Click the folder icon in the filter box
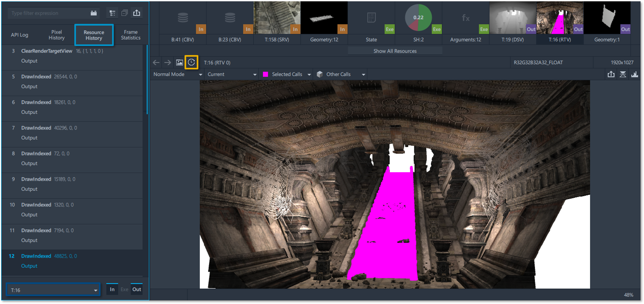 pyautogui.click(x=94, y=13)
